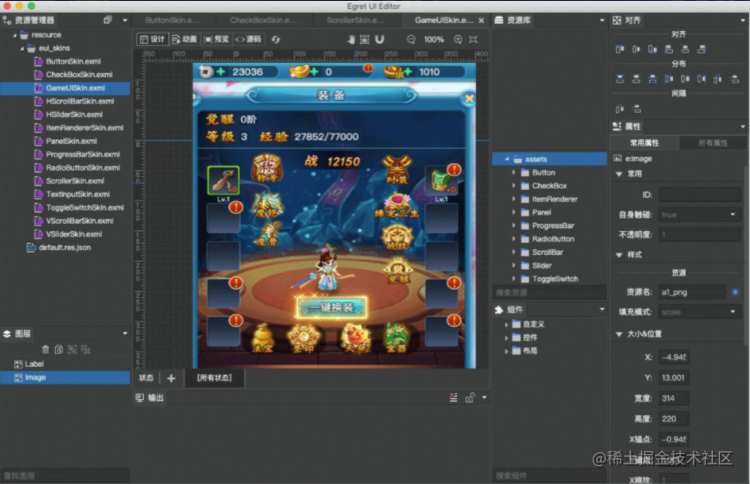This screenshot has height=484, width=750.
Task: Expand the CheckBox assets folder
Action: pyautogui.click(x=514, y=186)
